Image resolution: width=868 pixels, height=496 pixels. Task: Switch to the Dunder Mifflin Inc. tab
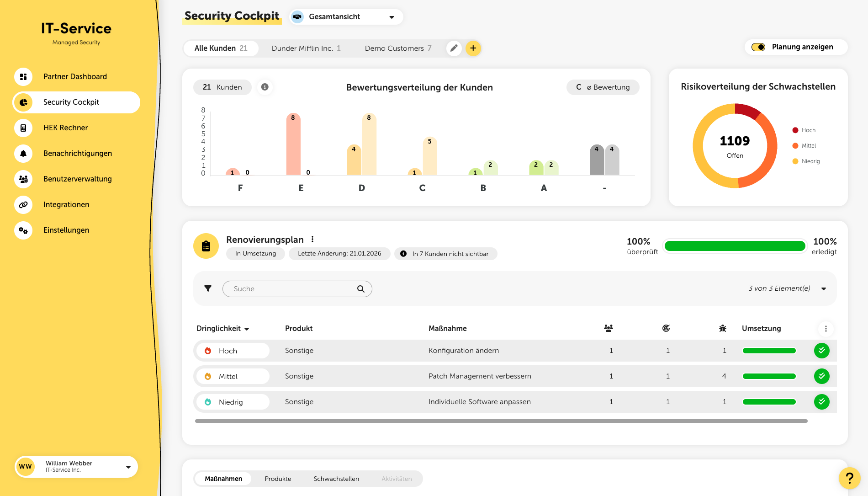tap(306, 48)
